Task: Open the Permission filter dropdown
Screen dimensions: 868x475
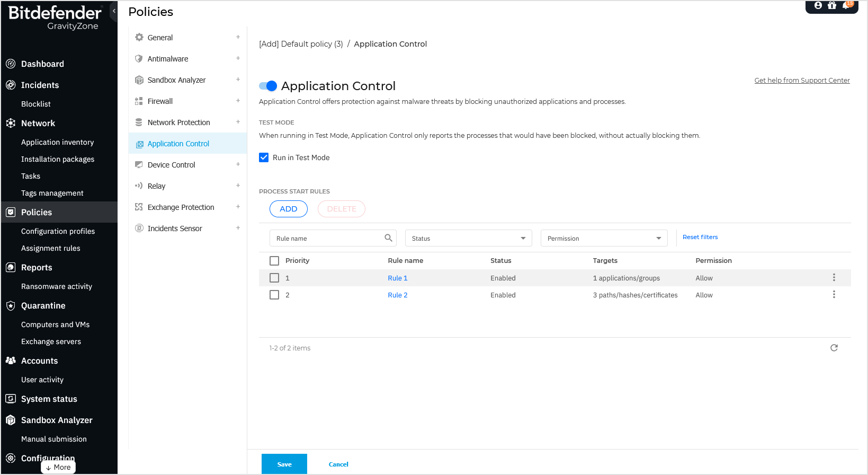Action: (x=604, y=238)
